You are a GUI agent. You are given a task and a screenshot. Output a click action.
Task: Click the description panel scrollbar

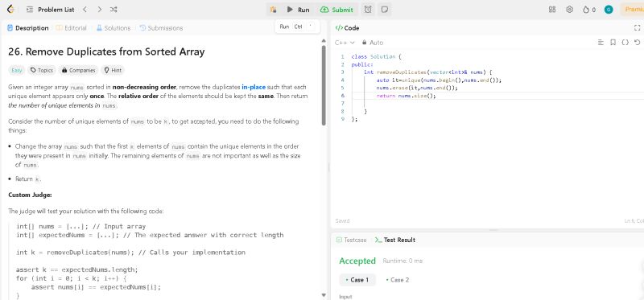[324, 85]
